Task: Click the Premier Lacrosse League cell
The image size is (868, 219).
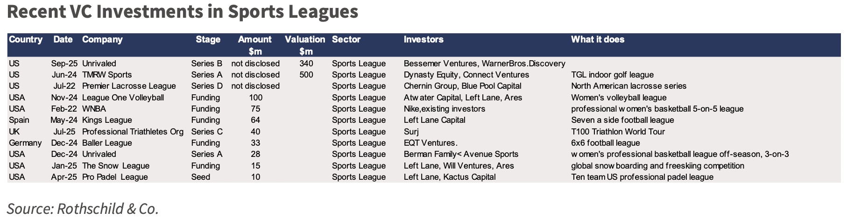Action: (x=129, y=86)
